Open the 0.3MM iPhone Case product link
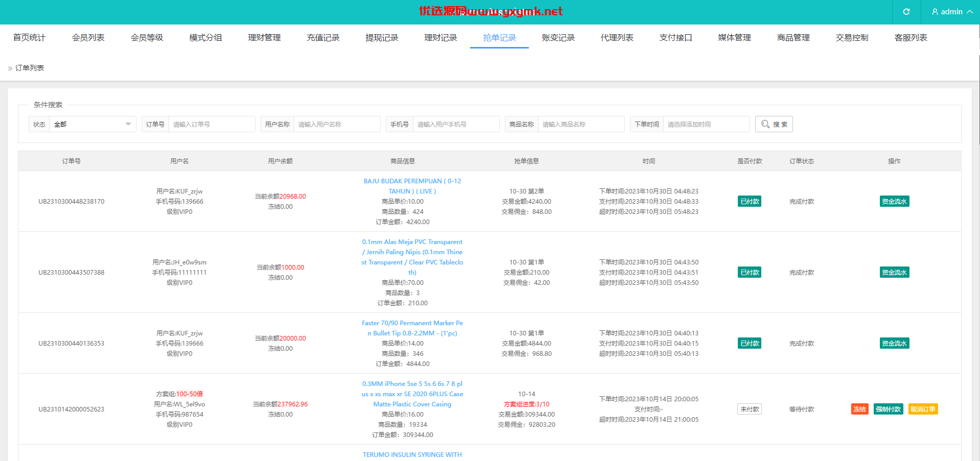This screenshot has height=461, width=980. click(x=412, y=394)
